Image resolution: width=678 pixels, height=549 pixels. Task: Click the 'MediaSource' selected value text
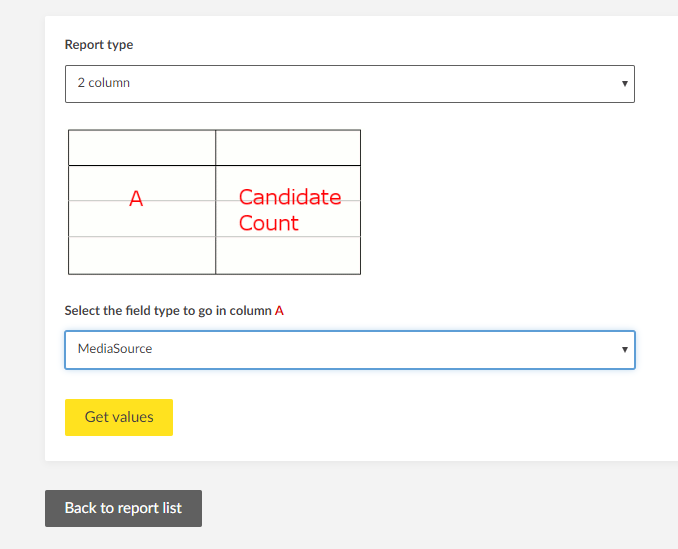(115, 350)
